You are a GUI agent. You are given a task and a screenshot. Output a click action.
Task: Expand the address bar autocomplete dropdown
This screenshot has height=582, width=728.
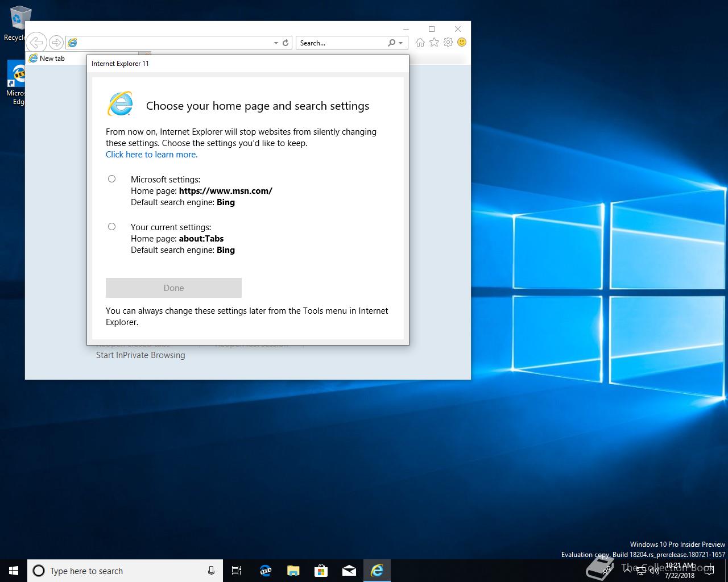click(276, 43)
